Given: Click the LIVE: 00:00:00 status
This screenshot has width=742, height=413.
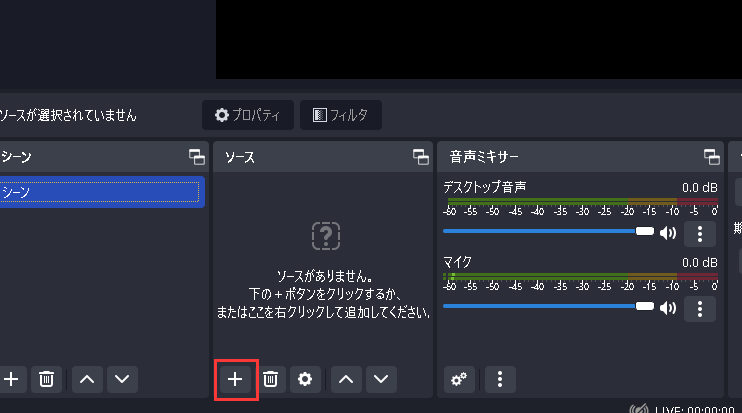Looking at the screenshot, I should tap(695, 409).
